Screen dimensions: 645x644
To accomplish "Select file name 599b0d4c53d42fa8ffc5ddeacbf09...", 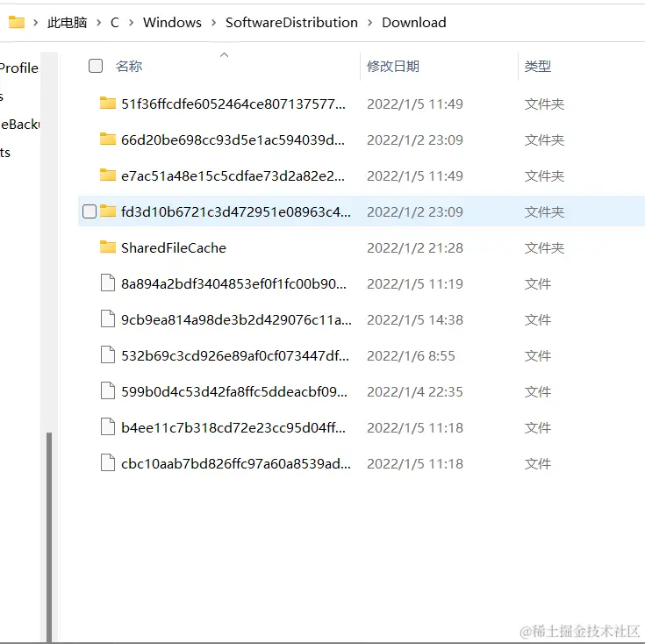I will click(x=234, y=392).
